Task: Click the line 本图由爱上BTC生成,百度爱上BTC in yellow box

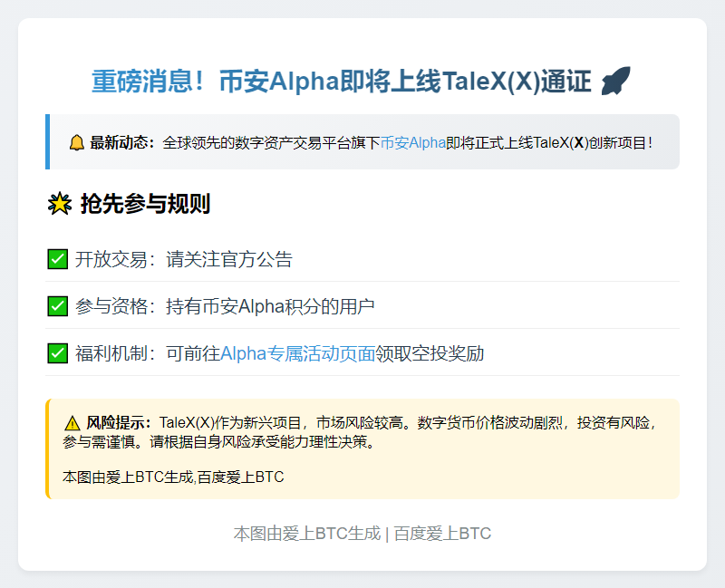Action: click(173, 477)
